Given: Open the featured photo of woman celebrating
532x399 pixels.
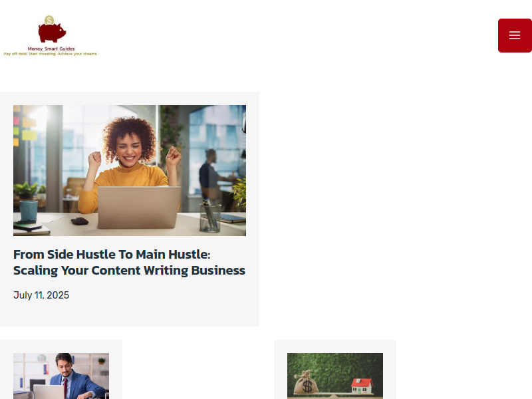Looking at the screenshot, I should click(x=130, y=170).
